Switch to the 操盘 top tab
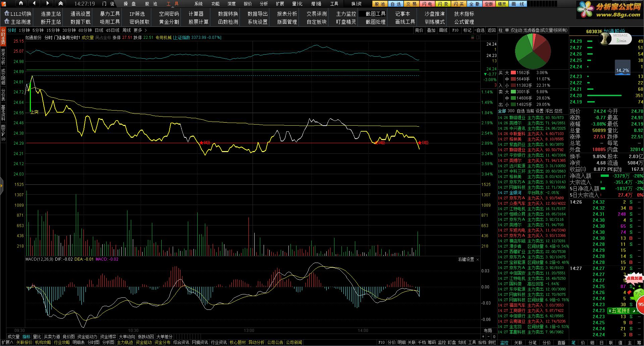The image size is (644, 346). (129, 4)
